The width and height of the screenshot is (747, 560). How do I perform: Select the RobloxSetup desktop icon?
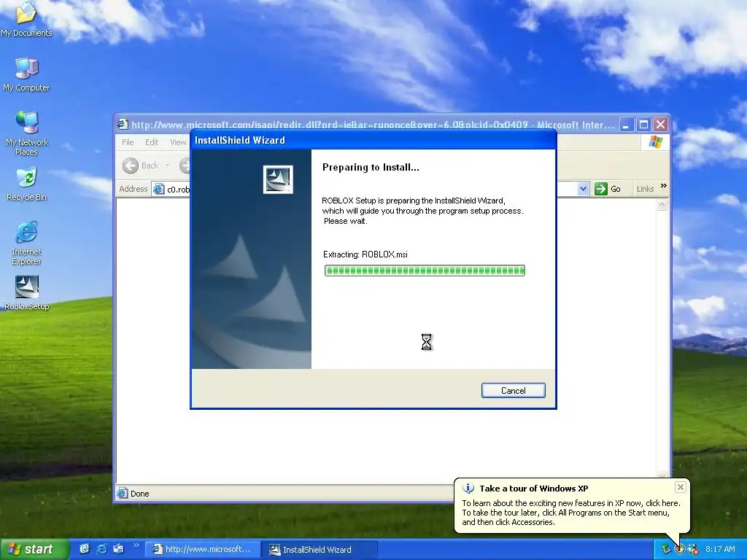[x=27, y=293]
